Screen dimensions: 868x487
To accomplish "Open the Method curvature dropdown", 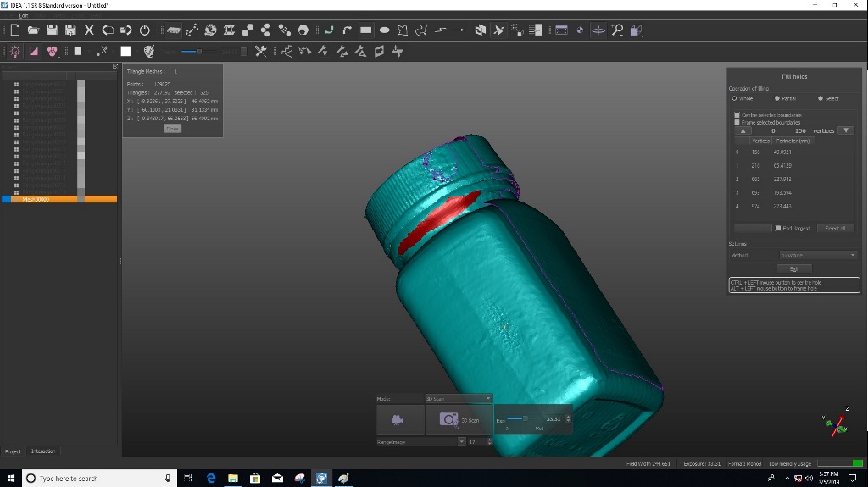I will (818, 255).
